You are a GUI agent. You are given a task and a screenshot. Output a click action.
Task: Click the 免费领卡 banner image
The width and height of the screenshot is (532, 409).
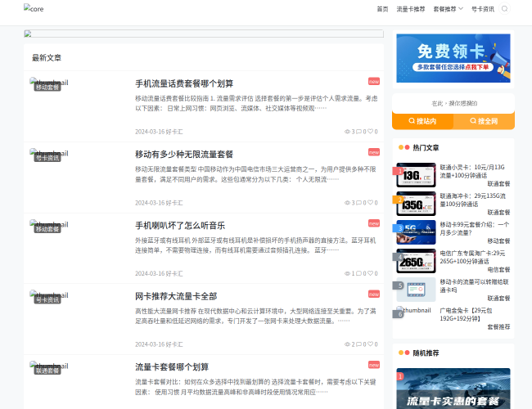tap(453, 58)
